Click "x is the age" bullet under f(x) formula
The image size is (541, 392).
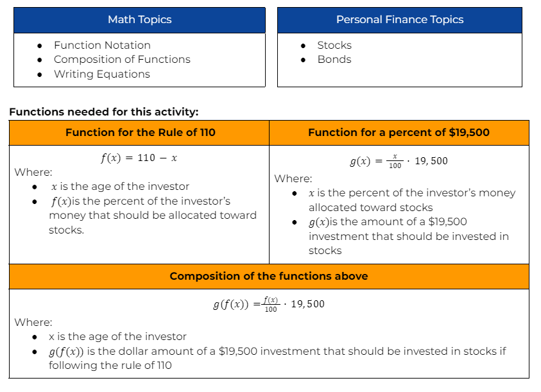pos(120,186)
